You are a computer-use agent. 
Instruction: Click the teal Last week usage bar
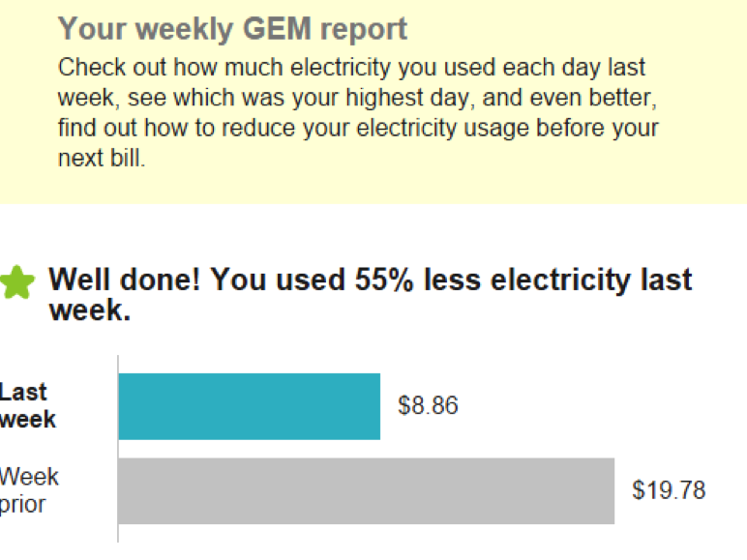pos(249,406)
